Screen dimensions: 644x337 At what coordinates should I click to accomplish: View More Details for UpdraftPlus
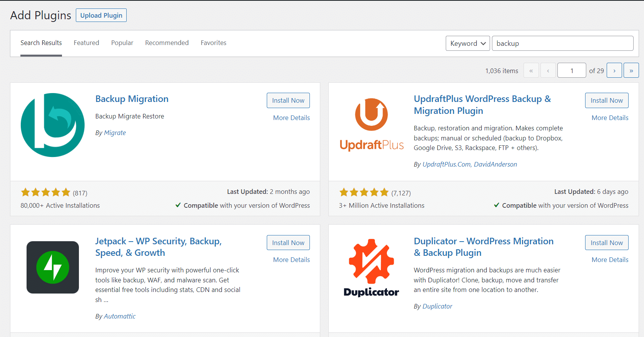point(610,118)
